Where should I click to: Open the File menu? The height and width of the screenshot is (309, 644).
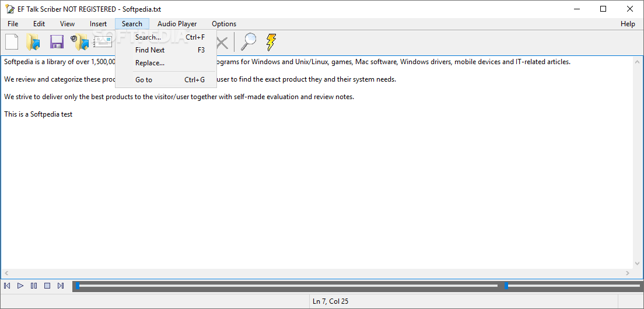pyautogui.click(x=13, y=24)
